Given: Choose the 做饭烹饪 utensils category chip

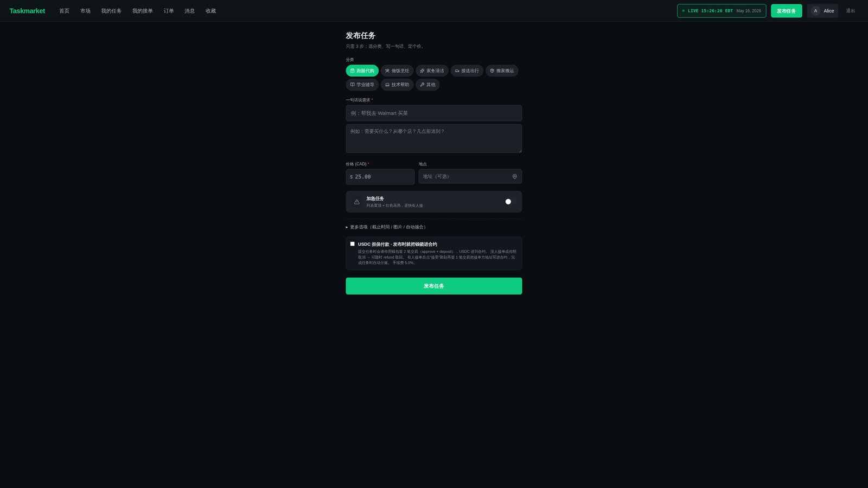Looking at the screenshot, I should point(397,70).
